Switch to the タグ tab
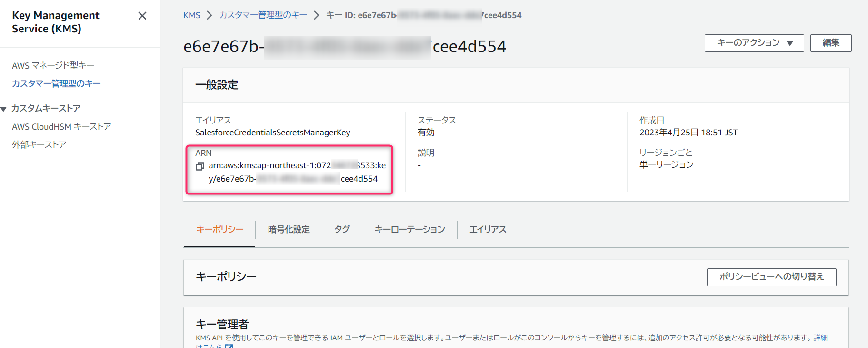The image size is (868, 348). click(342, 229)
